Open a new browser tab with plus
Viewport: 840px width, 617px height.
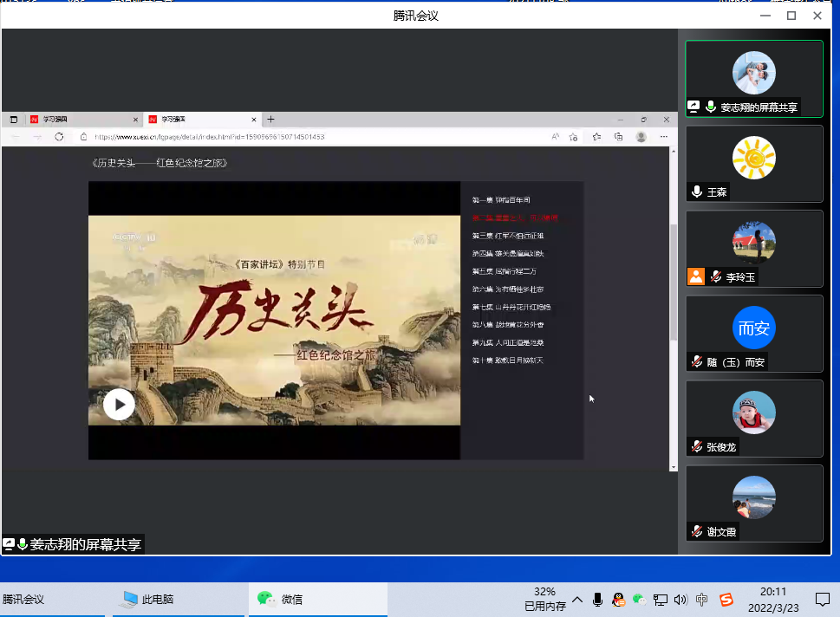pos(270,120)
